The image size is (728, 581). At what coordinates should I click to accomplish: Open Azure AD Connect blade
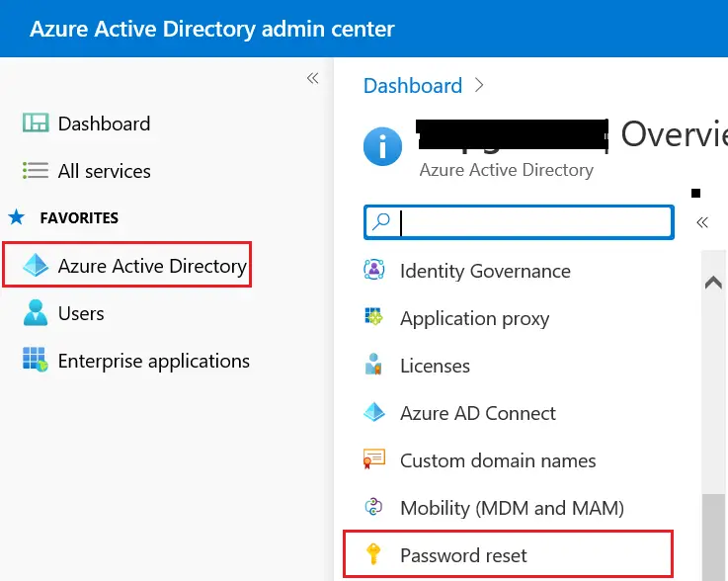pyautogui.click(x=478, y=413)
